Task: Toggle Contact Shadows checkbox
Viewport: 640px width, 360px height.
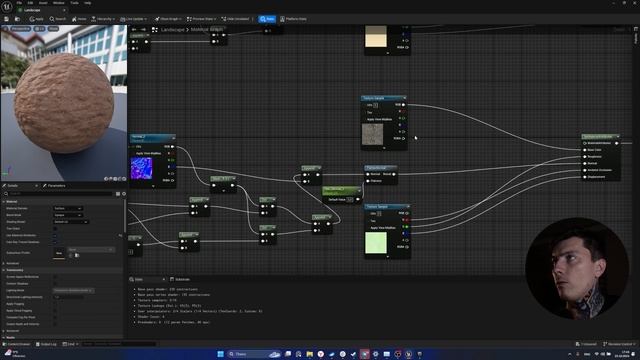Action: point(55,283)
